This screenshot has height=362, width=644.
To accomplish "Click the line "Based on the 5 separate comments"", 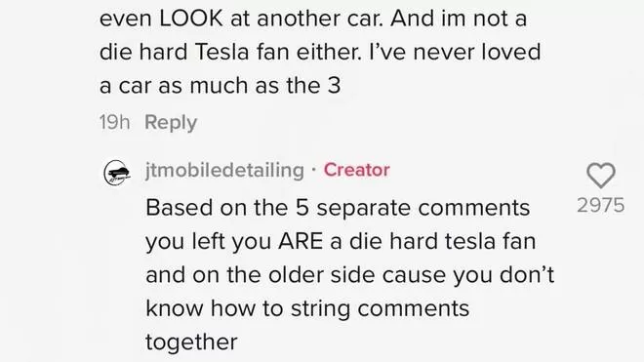I will click(x=338, y=208).
